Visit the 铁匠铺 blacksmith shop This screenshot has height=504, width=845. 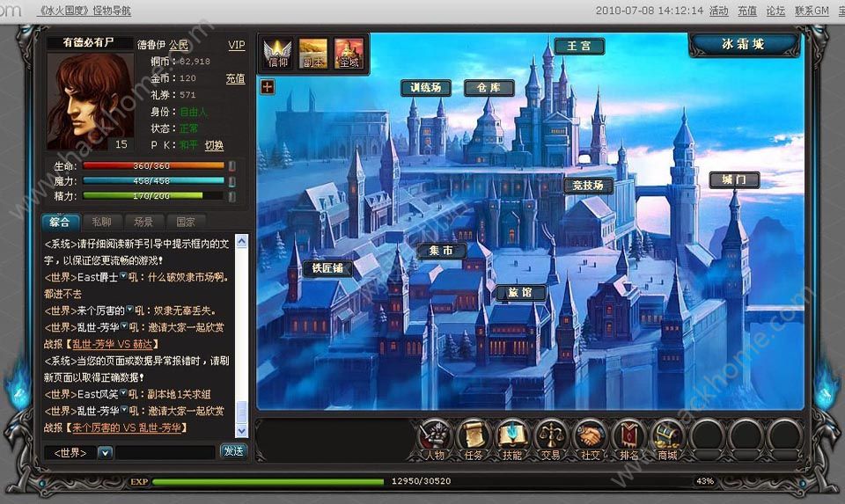coord(327,267)
